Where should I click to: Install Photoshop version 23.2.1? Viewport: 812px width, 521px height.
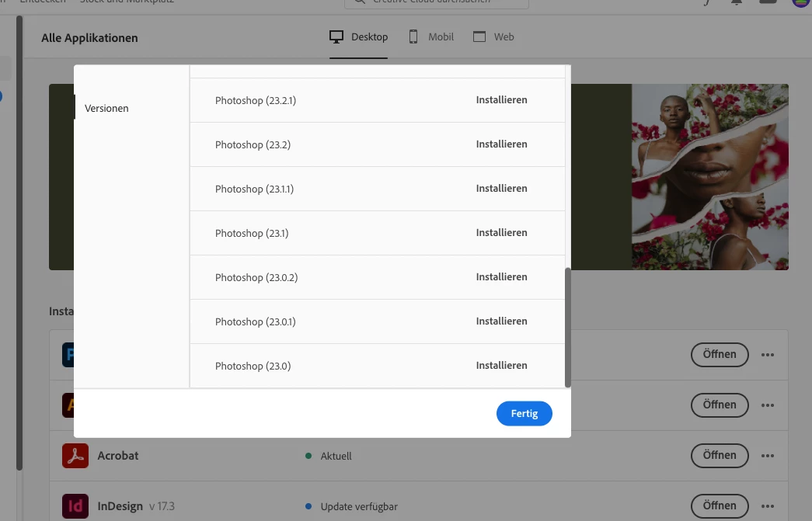pos(501,100)
